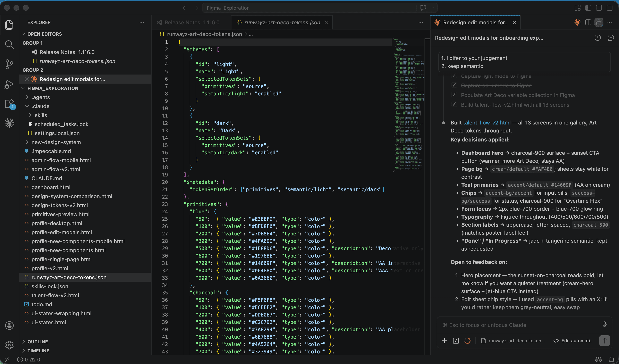Screen dimensions: 619x364
Task: Toggle the bottom panel visibility
Action: point(599,8)
